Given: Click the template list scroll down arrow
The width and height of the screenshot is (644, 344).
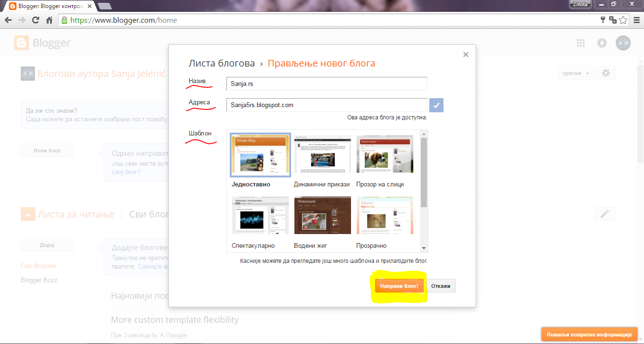Looking at the screenshot, I should pos(424,248).
